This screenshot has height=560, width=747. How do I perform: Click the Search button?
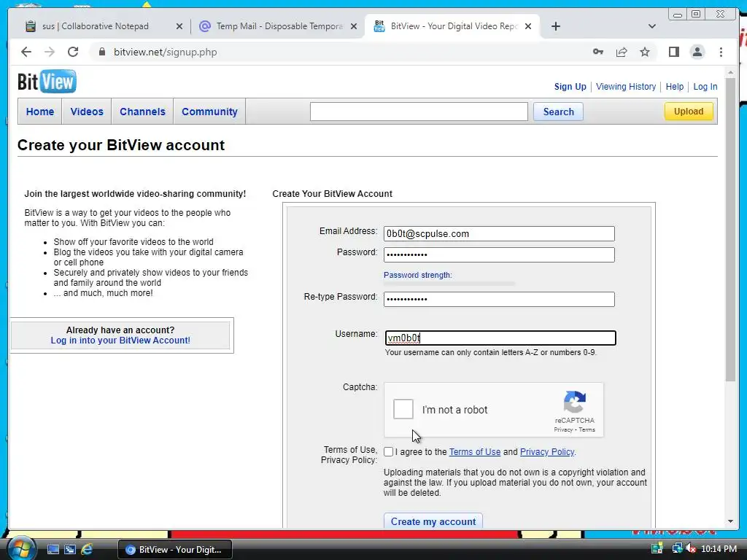pos(558,112)
